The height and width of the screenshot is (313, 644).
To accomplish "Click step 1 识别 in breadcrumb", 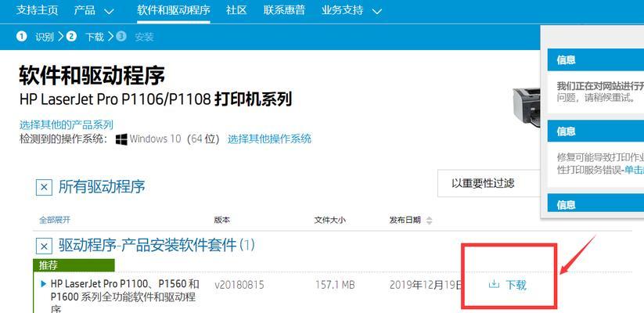I will 35,37.
